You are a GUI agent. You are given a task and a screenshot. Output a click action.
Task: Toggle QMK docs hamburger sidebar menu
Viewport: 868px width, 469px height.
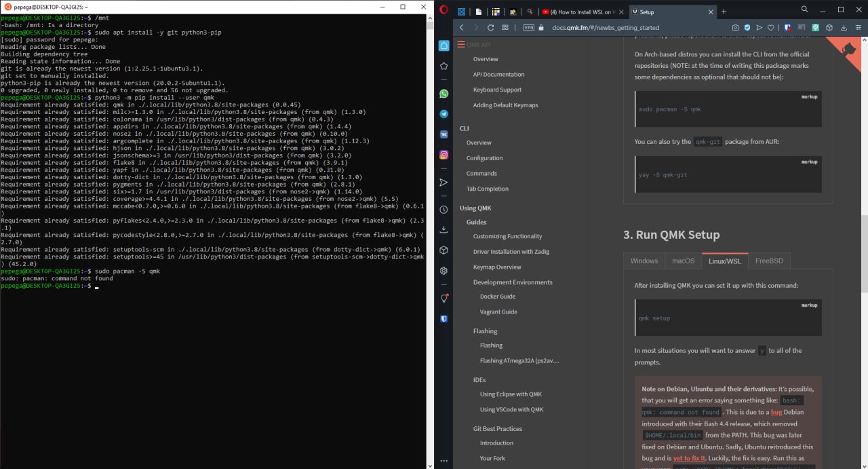(461, 44)
